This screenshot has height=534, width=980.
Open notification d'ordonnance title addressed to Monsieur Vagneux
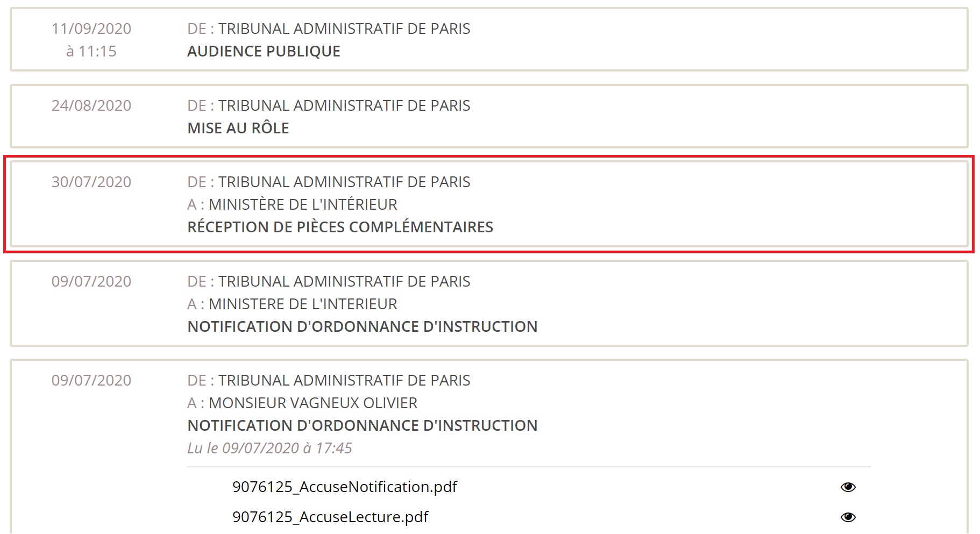tap(362, 426)
